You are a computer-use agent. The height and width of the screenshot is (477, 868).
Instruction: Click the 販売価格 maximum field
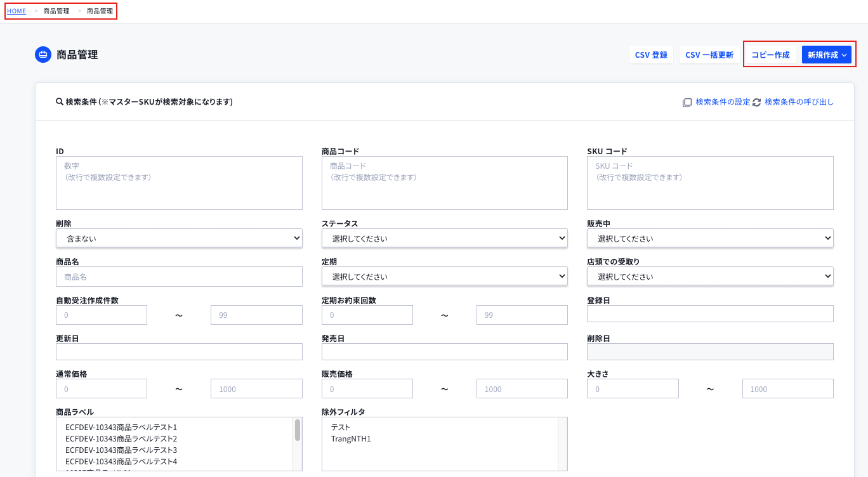click(x=522, y=389)
